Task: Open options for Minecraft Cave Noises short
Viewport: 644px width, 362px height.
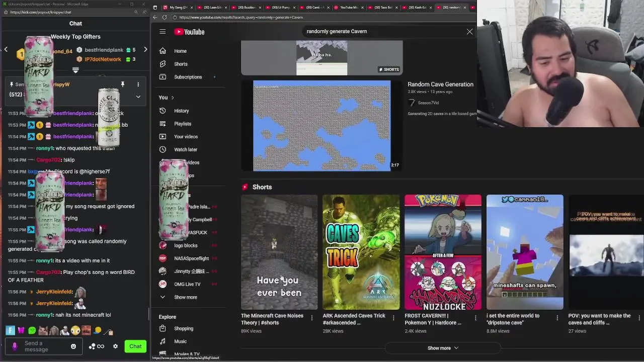Action: [x=311, y=318]
